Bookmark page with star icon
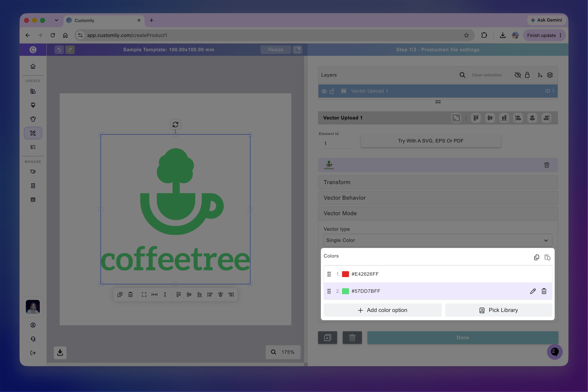The height and width of the screenshot is (392, 588). tap(466, 35)
